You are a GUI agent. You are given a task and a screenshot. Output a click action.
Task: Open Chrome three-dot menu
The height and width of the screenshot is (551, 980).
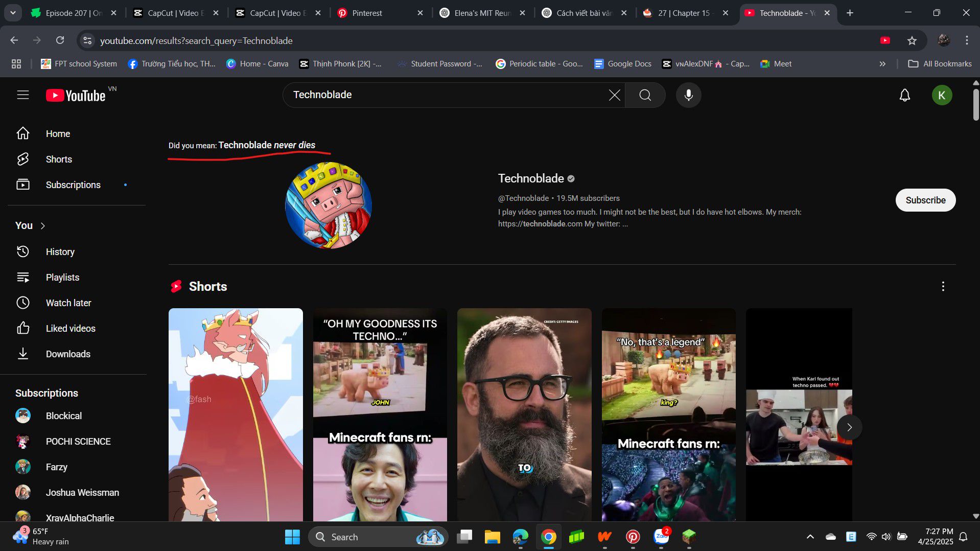[967, 40]
